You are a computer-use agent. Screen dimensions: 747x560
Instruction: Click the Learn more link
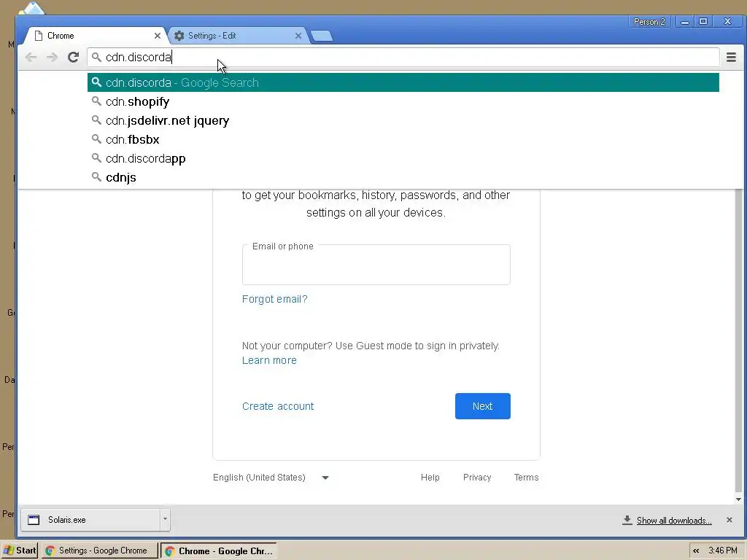click(269, 360)
